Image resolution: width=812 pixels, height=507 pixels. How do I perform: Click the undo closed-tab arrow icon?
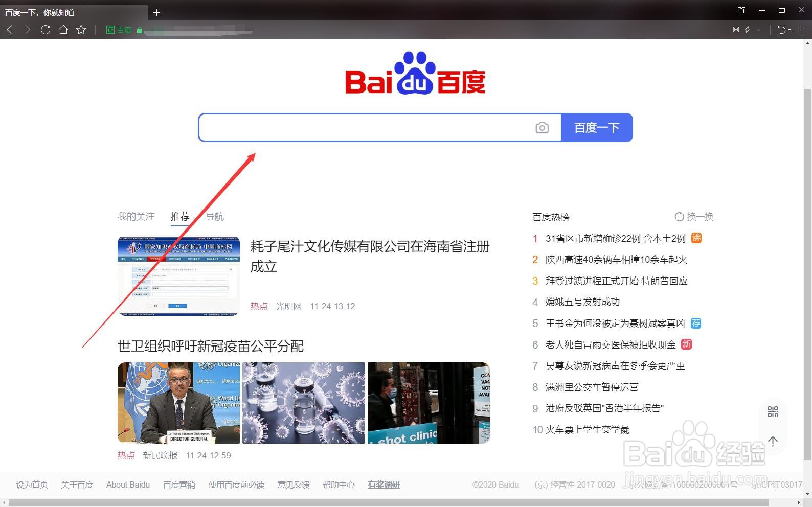pyautogui.click(x=781, y=30)
